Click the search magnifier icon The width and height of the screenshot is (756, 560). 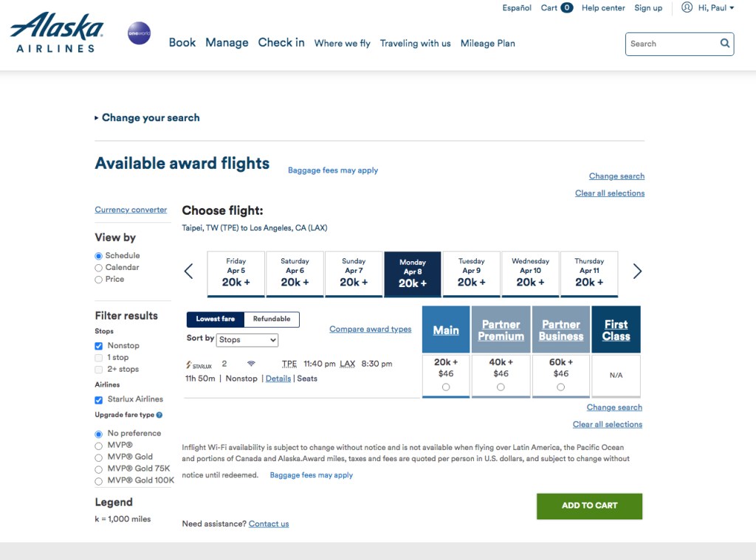[725, 44]
